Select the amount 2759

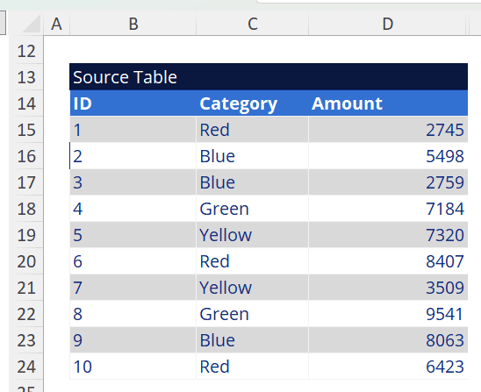pos(388,182)
